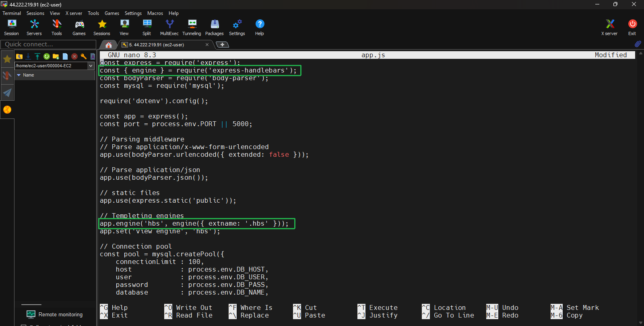Focus the Quick connect search field
Screen dimensions: 644x326
click(48, 44)
